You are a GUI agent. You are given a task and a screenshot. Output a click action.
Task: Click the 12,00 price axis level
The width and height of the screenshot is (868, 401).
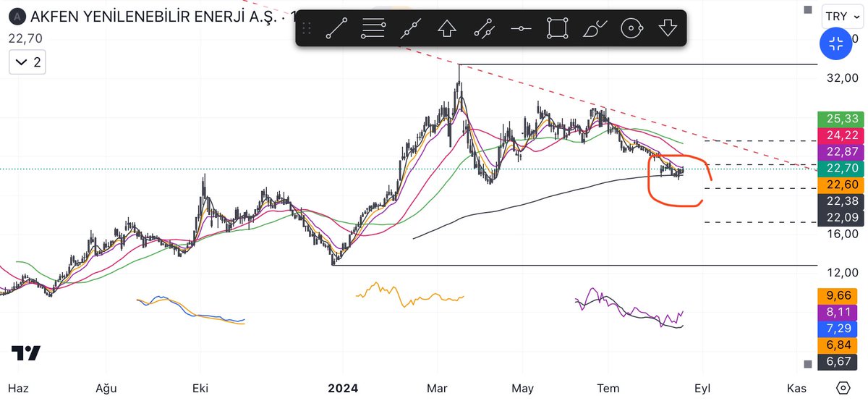point(842,273)
